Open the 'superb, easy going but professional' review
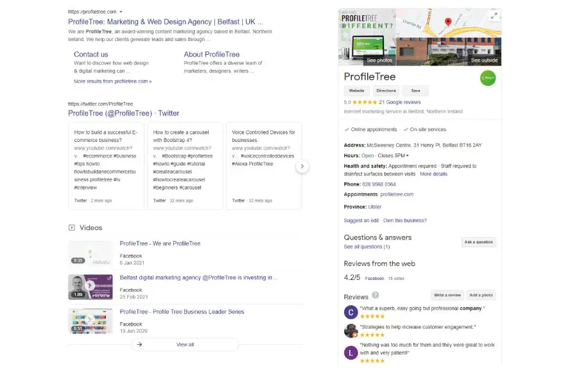The image size is (588, 368). tap(422, 308)
